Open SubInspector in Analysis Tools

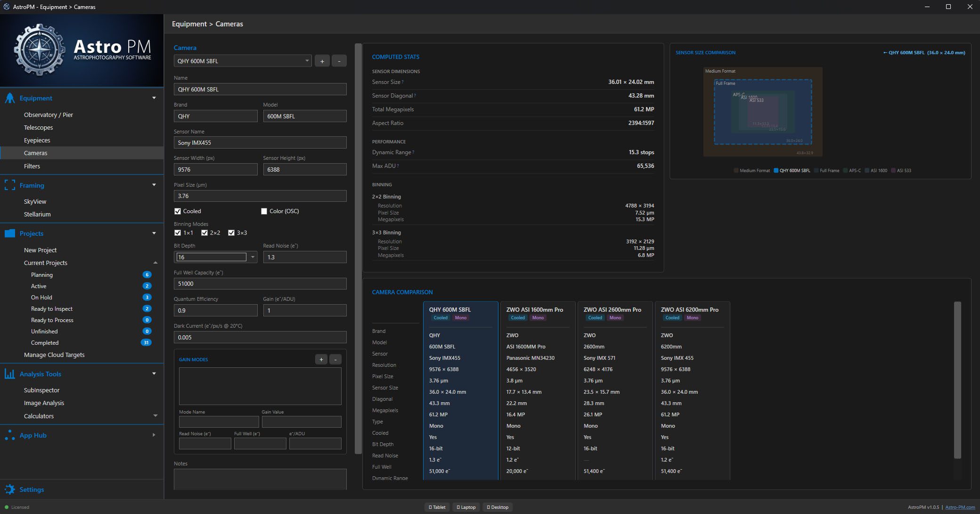41,390
